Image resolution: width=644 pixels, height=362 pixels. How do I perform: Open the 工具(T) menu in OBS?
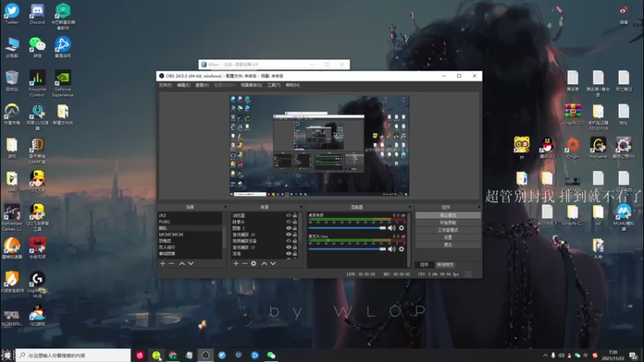coord(274,85)
